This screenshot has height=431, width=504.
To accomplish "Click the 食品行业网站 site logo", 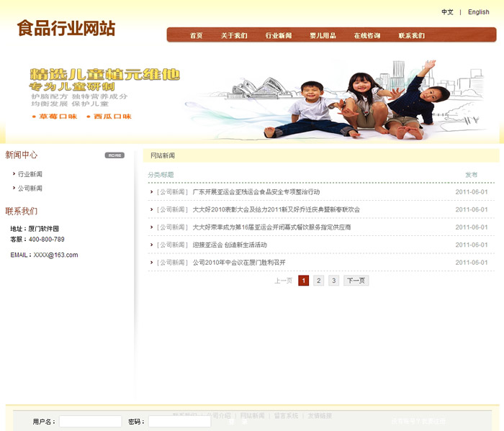I will coord(66,28).
